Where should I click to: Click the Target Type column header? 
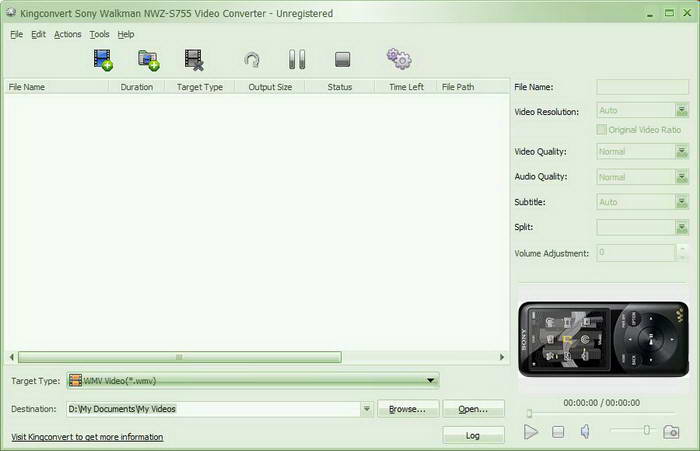(200, 87)
